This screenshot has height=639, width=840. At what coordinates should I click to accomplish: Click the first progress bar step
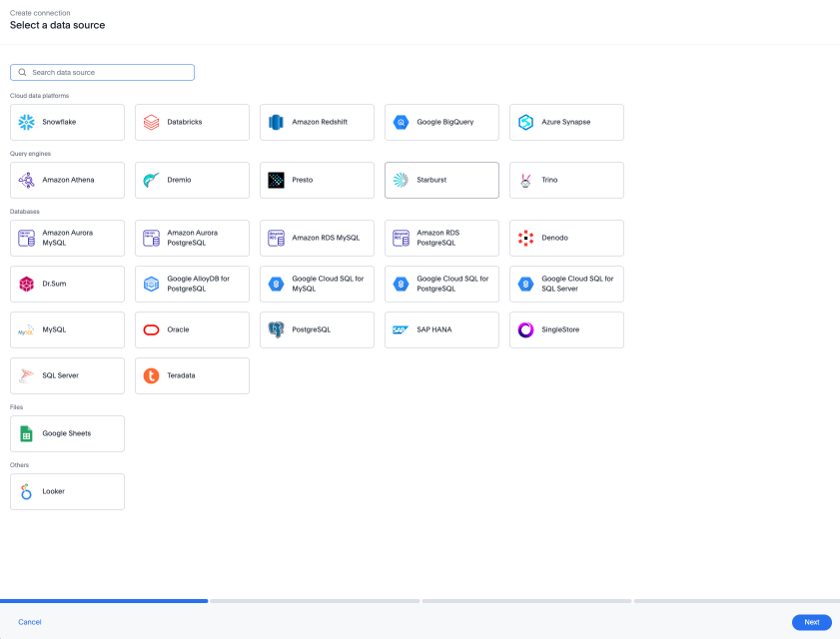coord(104,601)
